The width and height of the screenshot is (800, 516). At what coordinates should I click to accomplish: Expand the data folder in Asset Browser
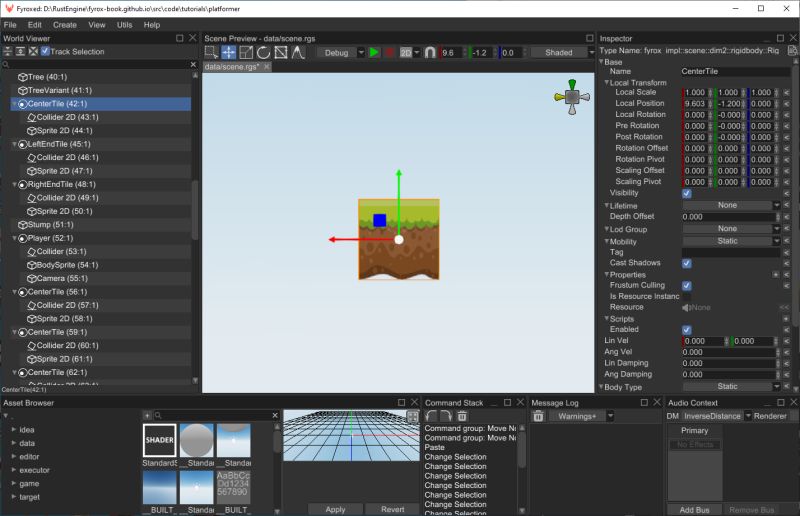[14, 443]
